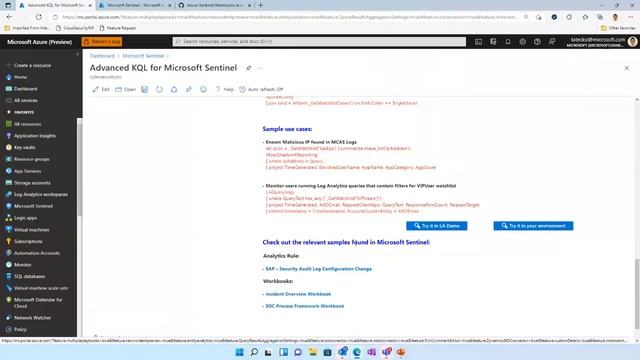This screenshot has height=360, width=640.
Task: Open the Other favorites folder
Action: point(618,28)
